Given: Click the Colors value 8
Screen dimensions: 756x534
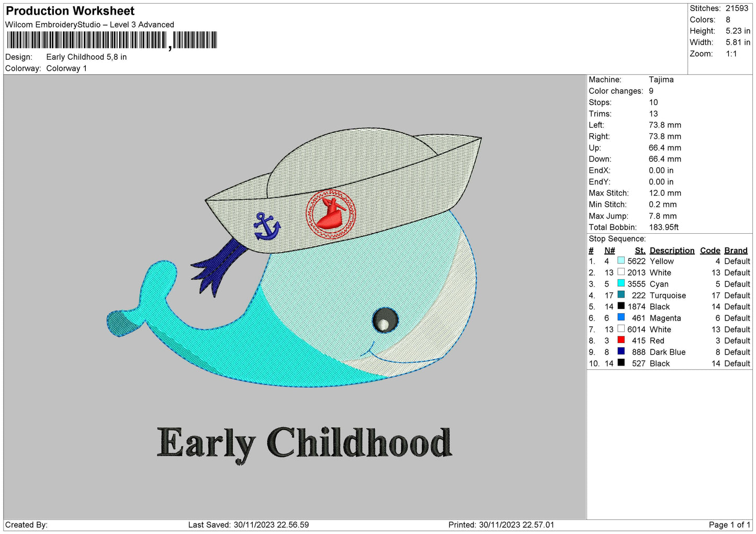Looking at the screenshot, I should coord(728,20).
